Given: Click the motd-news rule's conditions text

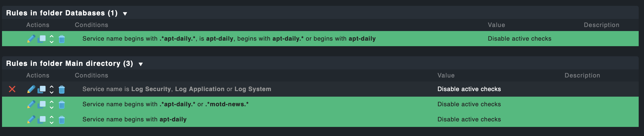Looking at the screenshot, I should pyautogui.click(x=165, y=104).
